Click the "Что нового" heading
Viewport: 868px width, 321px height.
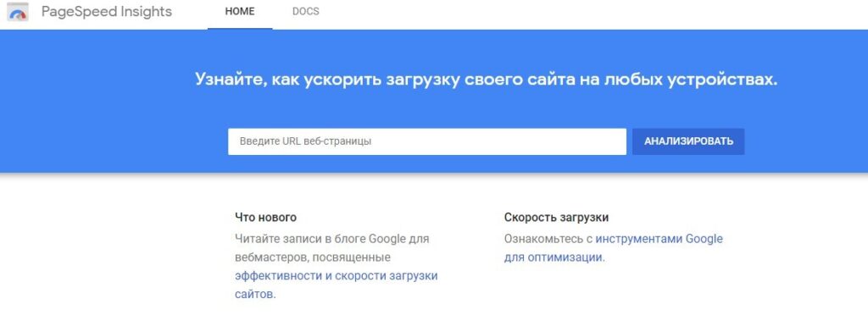click(265, 218)
